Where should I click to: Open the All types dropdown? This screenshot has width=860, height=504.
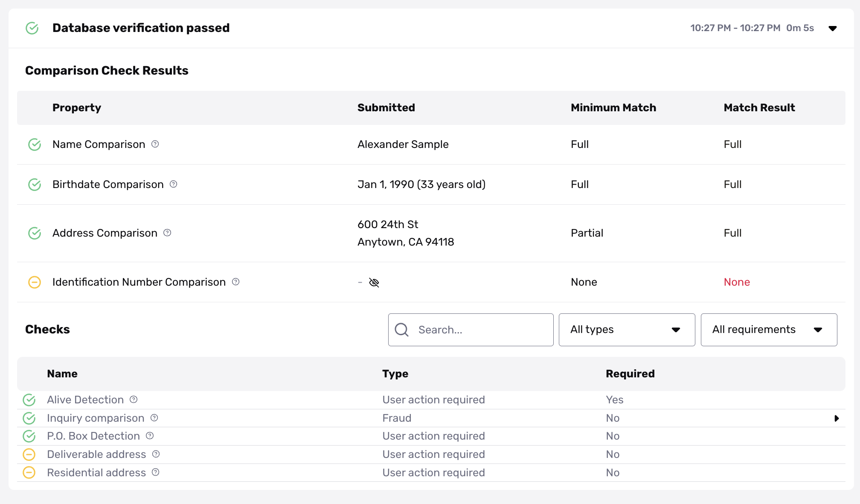click(627, 330)
